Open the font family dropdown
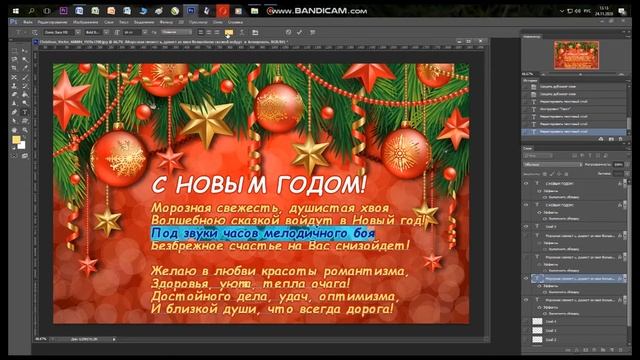Image resolution: width=640 pixels, height=360 pixels. pyautogui.click(x=78, y=32)
